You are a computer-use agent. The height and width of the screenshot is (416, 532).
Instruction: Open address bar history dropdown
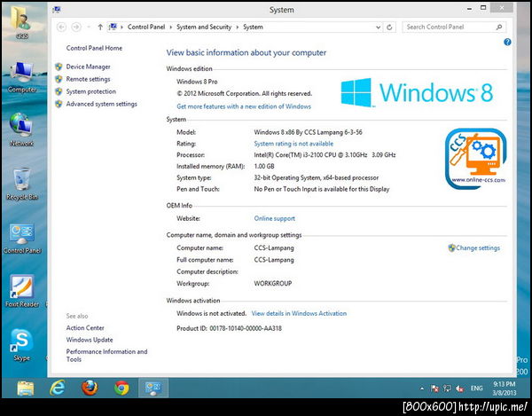379,27
